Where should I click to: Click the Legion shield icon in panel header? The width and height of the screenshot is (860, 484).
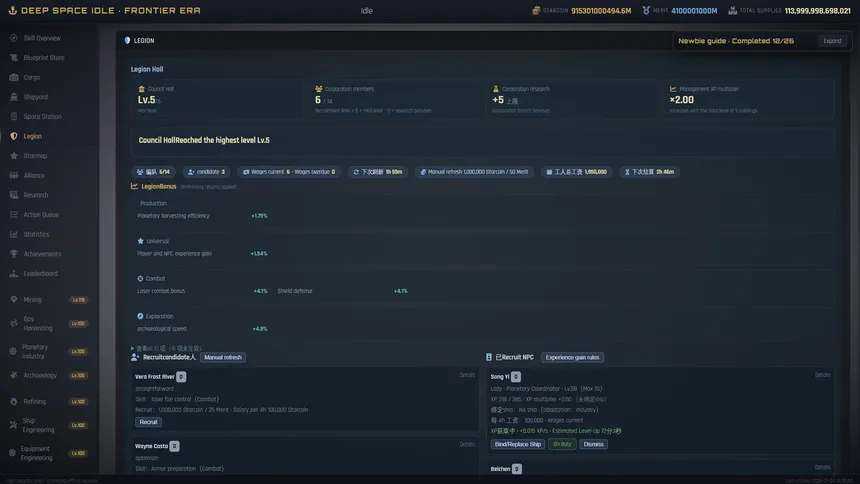[x=127, y=41]
